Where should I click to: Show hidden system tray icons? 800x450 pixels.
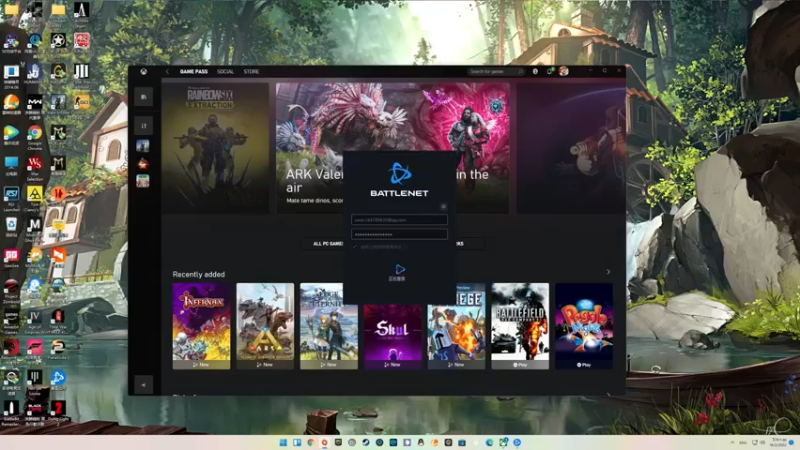point(732,442)
